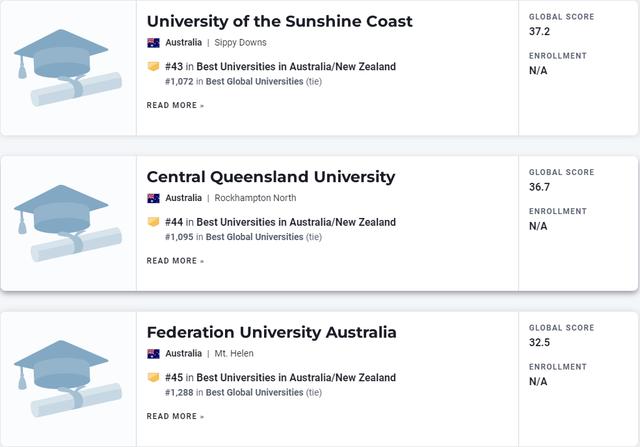This screenshot has width=640, height=447.
Task: Follow #1,288 Best Global Universities link
Action: [234, 392]
